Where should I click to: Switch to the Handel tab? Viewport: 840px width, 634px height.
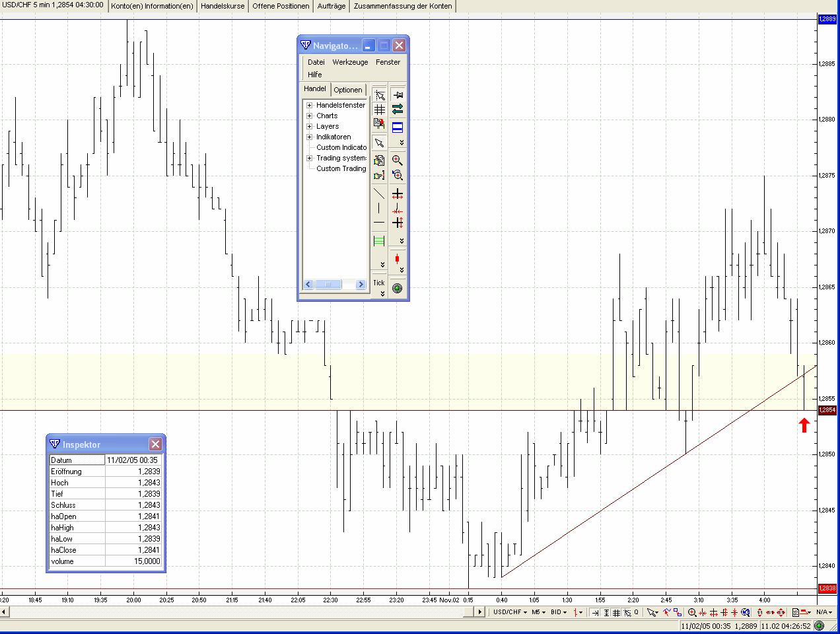tap(315, 88)
